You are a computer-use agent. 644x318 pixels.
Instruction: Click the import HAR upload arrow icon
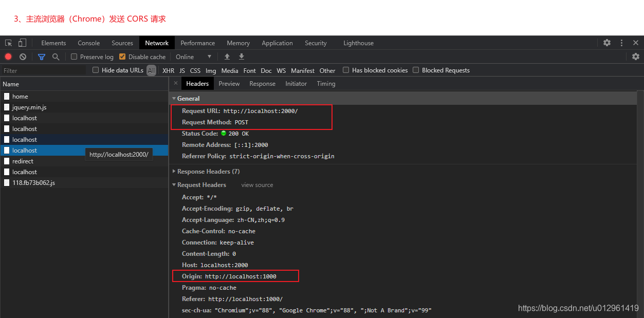pyautogui.click(x=227, y=57)
